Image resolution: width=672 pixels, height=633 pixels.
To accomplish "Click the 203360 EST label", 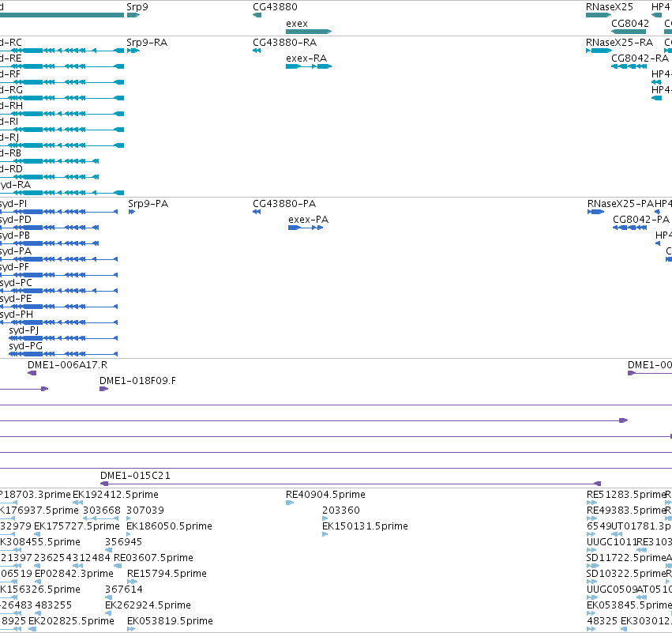I will coord(340,511).
